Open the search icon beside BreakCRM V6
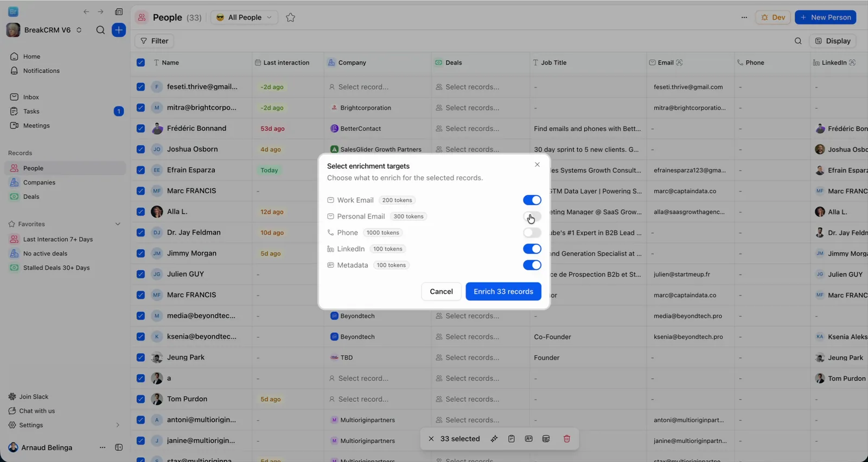This screenshot has width=868, height=462. 100,30
